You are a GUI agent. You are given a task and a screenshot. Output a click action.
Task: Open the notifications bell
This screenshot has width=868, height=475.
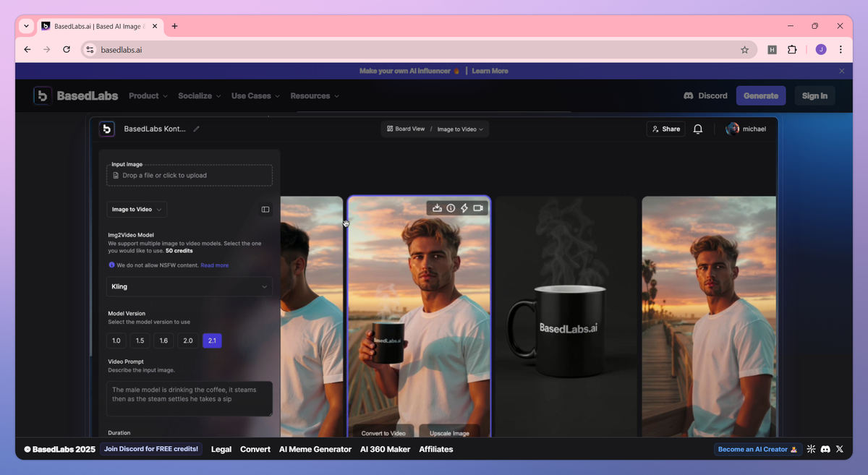[698, 129]
